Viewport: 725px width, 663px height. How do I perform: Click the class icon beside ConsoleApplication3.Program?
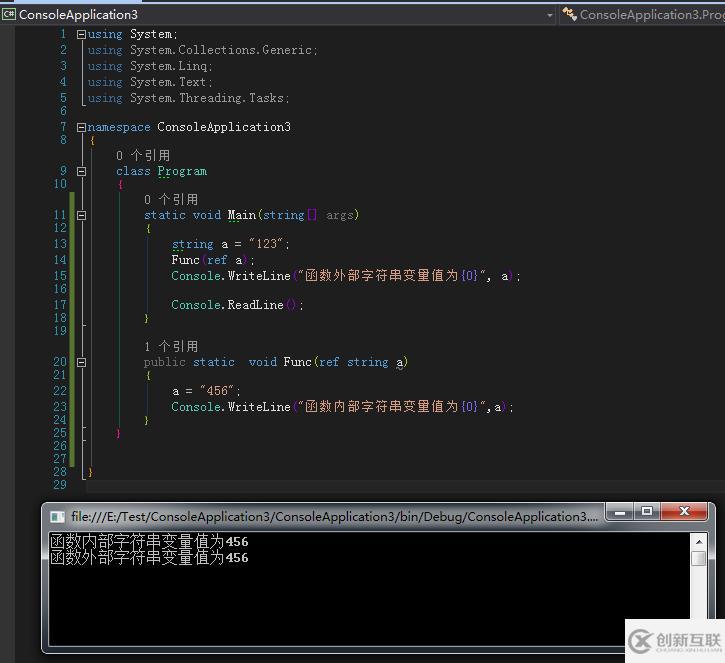click(570, 14)
